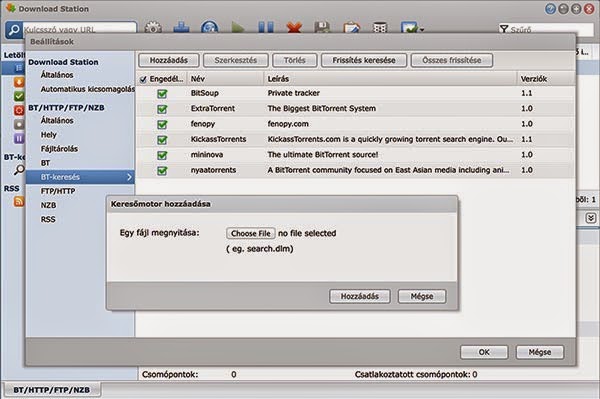Screen dimensions: 600x399
Task: Click the globe add-URL toolbar icon
Action: pyautogui.click(x=210, y=28)
